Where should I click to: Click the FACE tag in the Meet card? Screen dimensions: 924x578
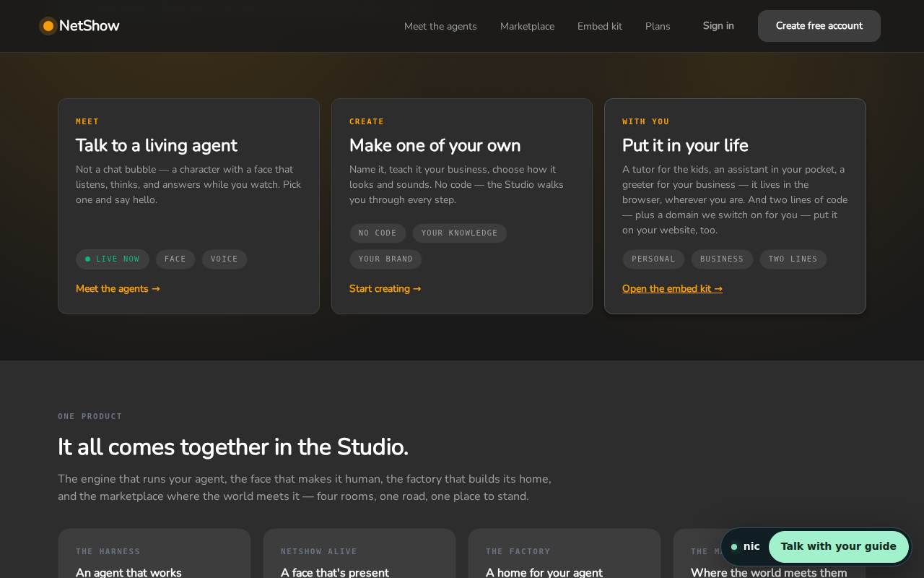point(175,259)
